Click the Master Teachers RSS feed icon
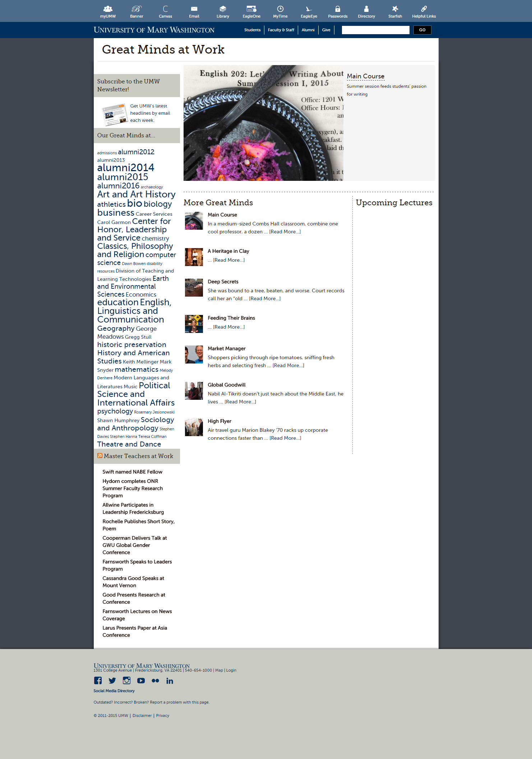This screenshot has height=759, width=532. (100, 456)
